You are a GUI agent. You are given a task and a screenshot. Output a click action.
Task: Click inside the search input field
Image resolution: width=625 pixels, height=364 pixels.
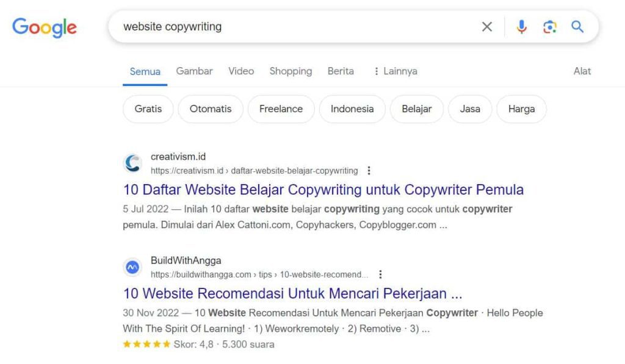click(275, 26)
